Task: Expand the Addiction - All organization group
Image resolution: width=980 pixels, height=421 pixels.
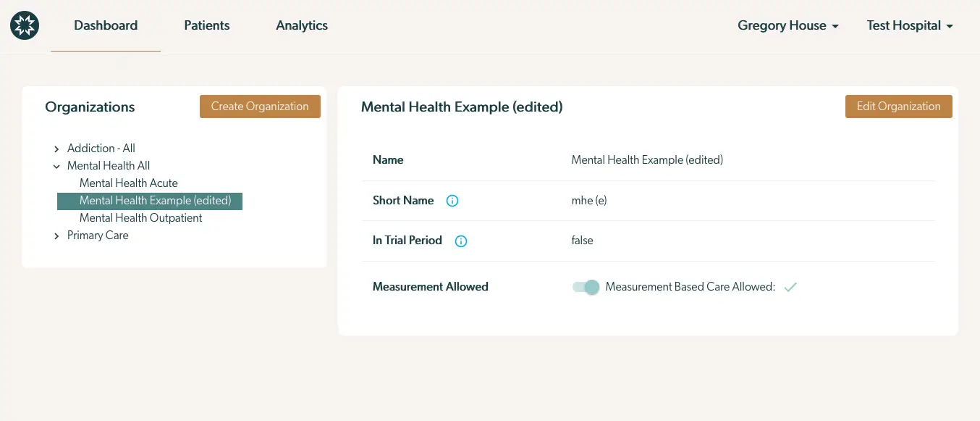Action: tap(56, 148)
